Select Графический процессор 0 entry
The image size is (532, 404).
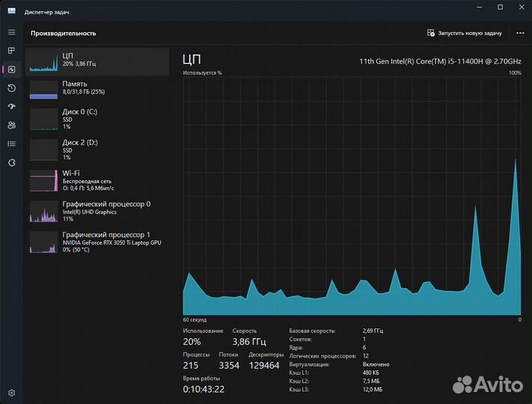coord(97,211)
